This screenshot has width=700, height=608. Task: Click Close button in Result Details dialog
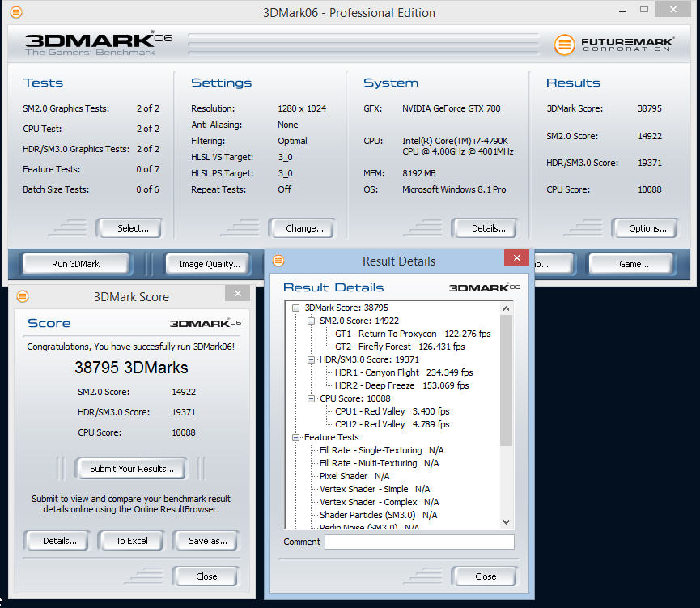[x=486, y=576]
